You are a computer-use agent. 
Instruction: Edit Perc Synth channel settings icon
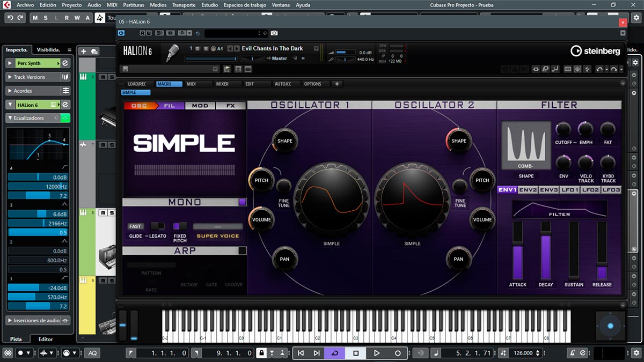pyautogui.click(x=65, y=63)
